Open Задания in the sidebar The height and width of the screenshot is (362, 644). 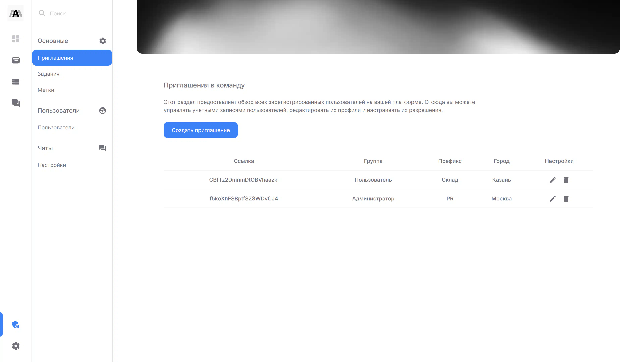[72, 74]
